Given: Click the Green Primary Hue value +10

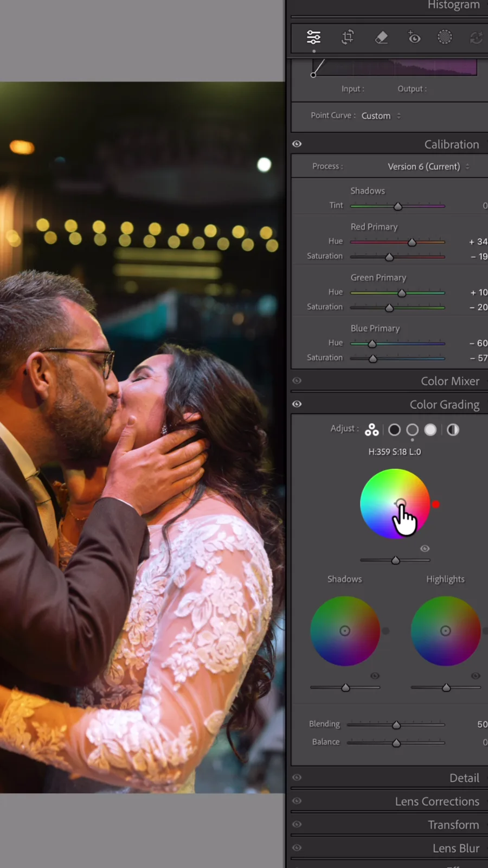Looking at the screenshot, I should click(478, 292).
